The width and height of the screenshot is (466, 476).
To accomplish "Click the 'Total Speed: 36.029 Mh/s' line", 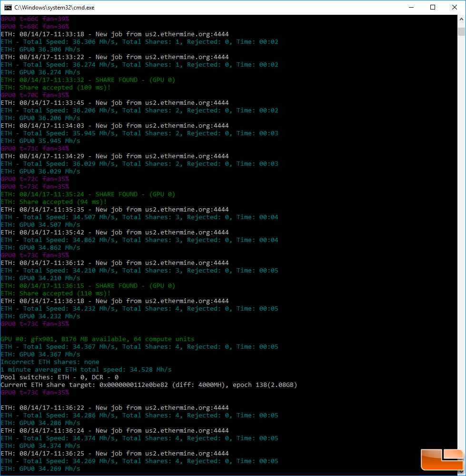I will coord(139,163).
